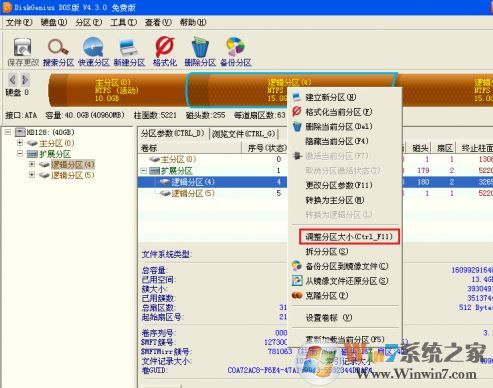Screen dimensions: 493x388
Task: Click the 卷标 column header
Action: 189,148
